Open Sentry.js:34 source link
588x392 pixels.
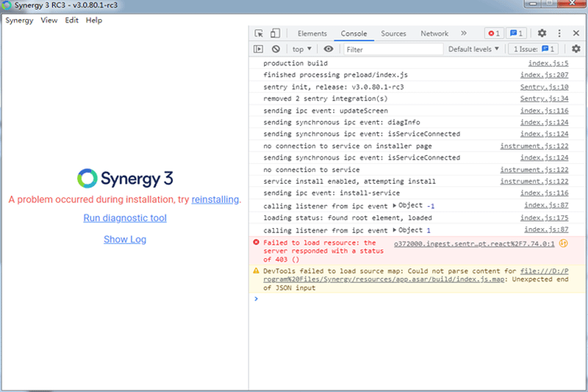pyautogui.click(x=544, y=99)
